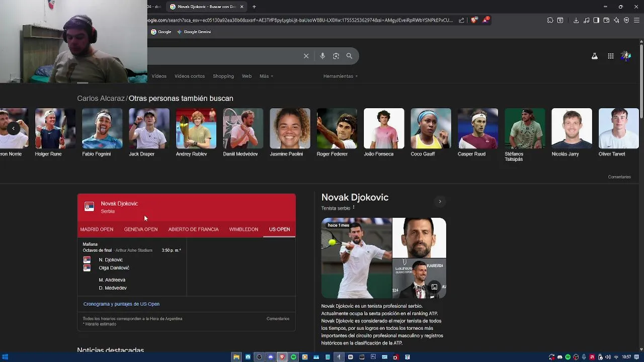Open Comentarios link below the carousel
The width and height of the screenshot is (644, 362).
[619, 177]
